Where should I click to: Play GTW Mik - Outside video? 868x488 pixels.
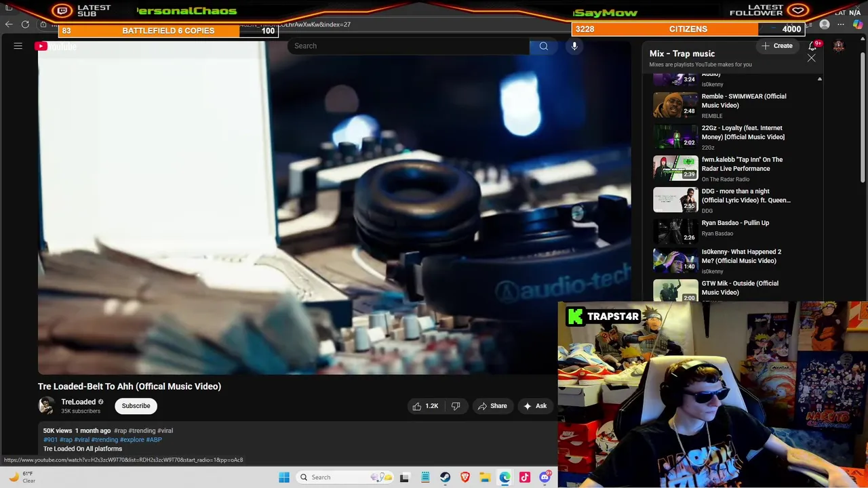coord(740,288)
